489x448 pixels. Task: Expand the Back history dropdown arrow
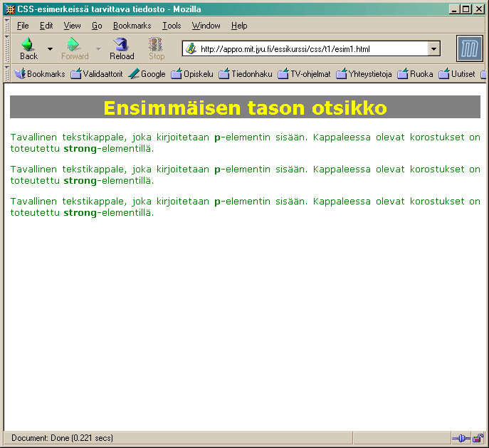[50, 49]
